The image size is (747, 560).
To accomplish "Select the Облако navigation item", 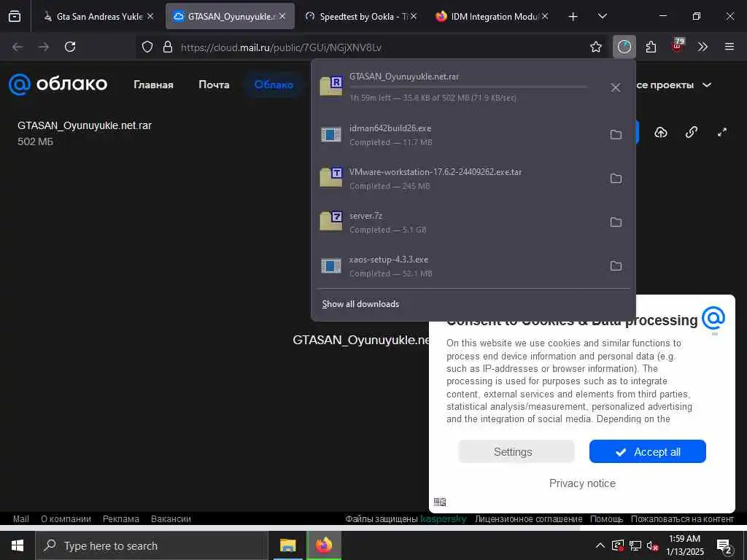I will point(274,85).
